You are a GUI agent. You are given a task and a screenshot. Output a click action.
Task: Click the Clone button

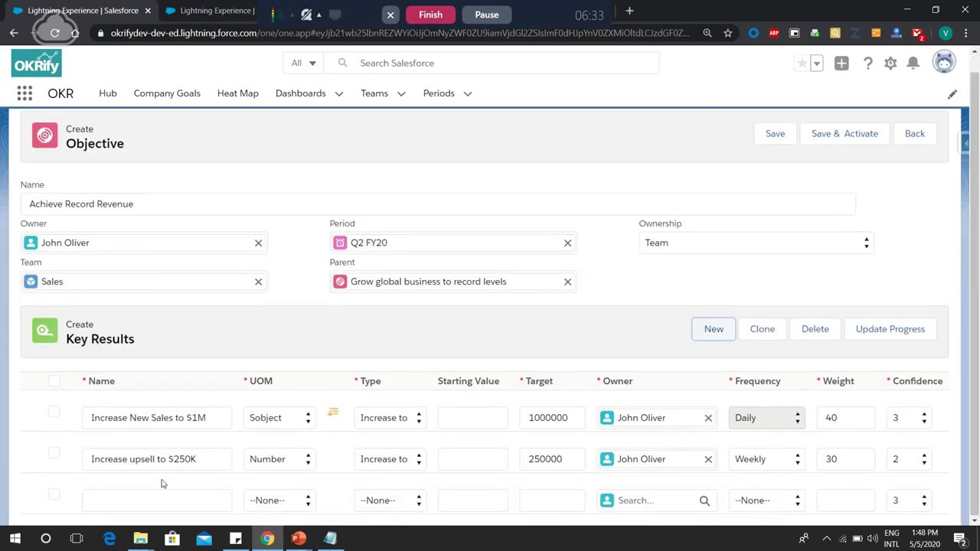click(x=762, y=329)
